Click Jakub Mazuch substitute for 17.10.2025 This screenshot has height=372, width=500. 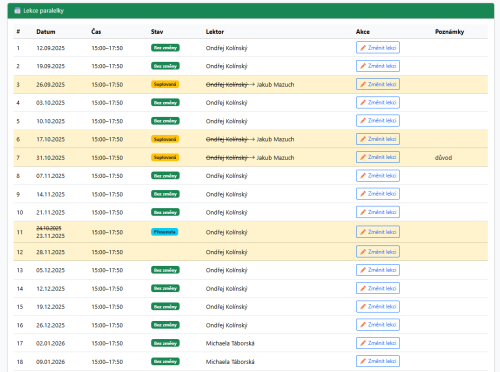tap(275, 139)
